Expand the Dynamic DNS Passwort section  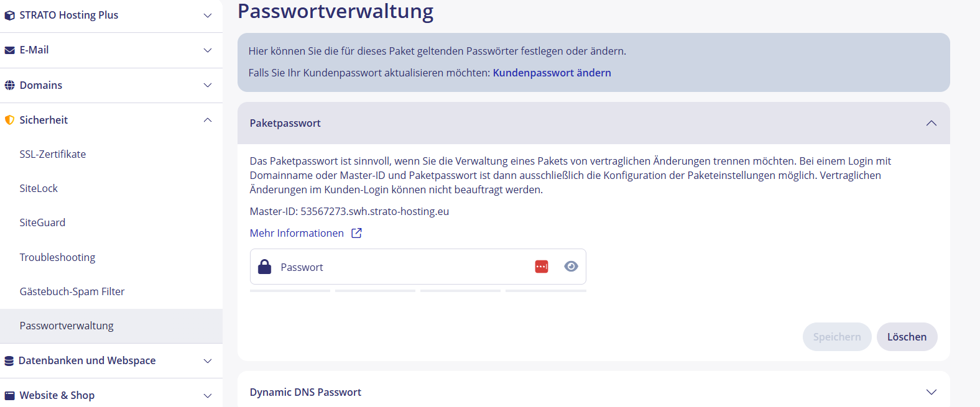click(931, 392)
